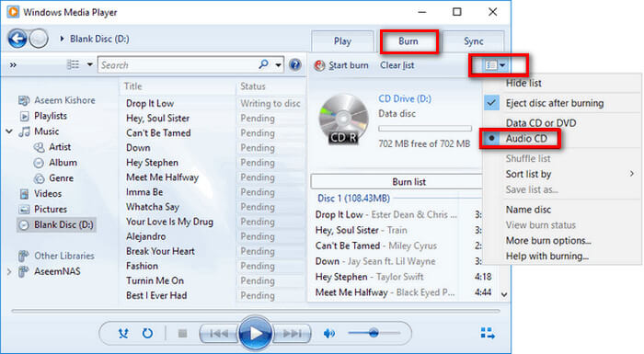The width and height of the screenshot is (644, 354).
Task: Open the Videos library
Action: click(x=40, y=193)
